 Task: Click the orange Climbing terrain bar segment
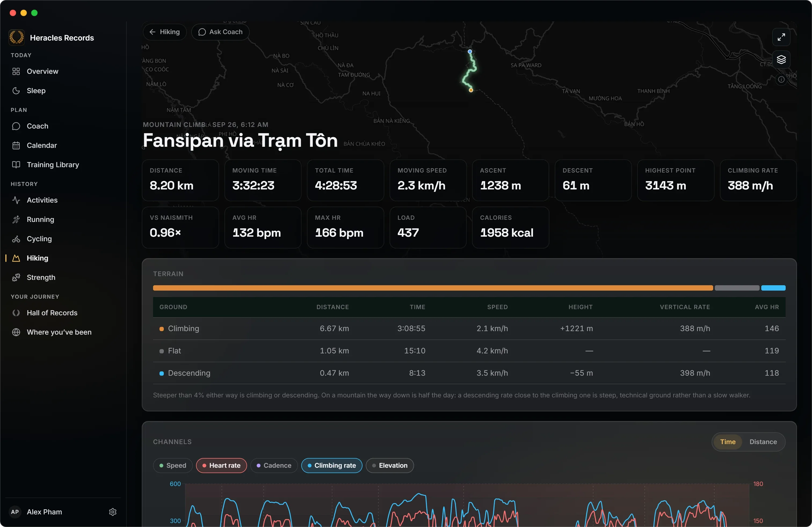coord(433,288)
